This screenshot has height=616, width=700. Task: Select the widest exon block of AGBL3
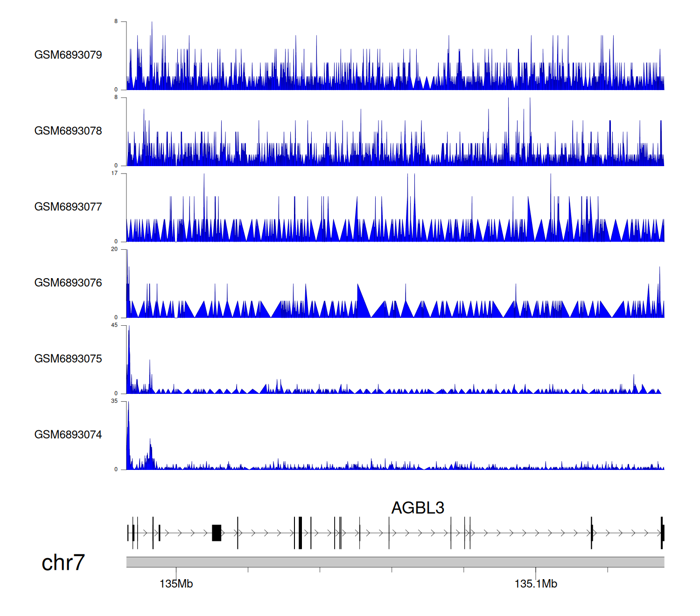click(x=217, y=533)
